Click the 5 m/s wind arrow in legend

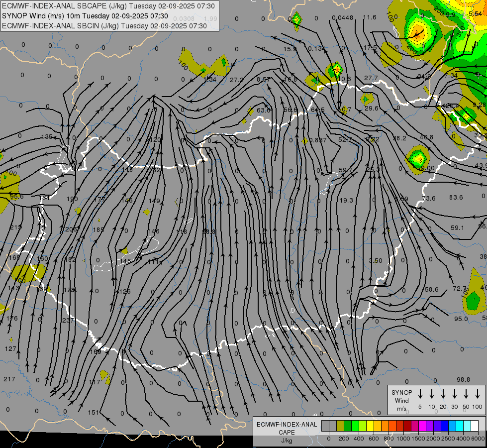click(420, 394)
